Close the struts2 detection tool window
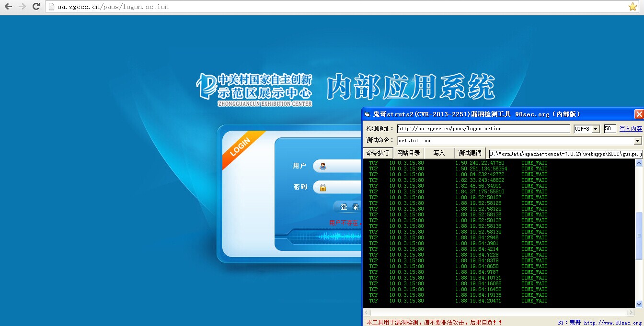The height and width of the screenshot is (326, 644). pos(639,114)
